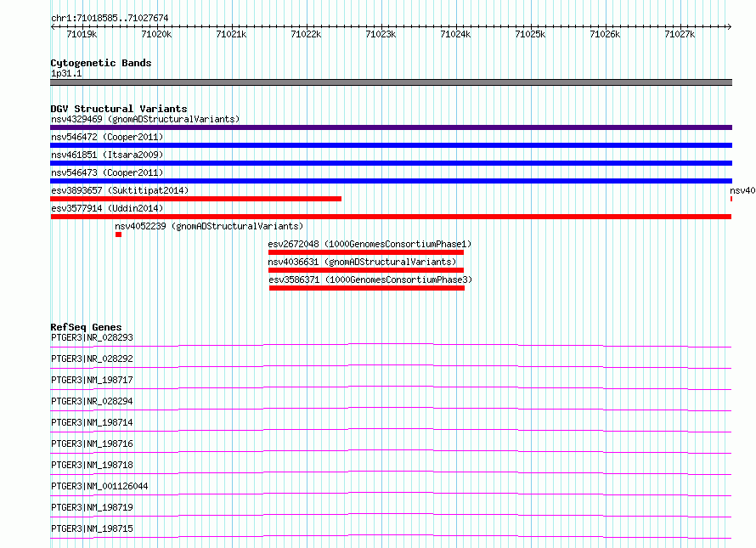The width and height of the screenshot is (756, 548).
Task: Open the PTGER3|NM_198718 transcript label
Action: [92, 465]
